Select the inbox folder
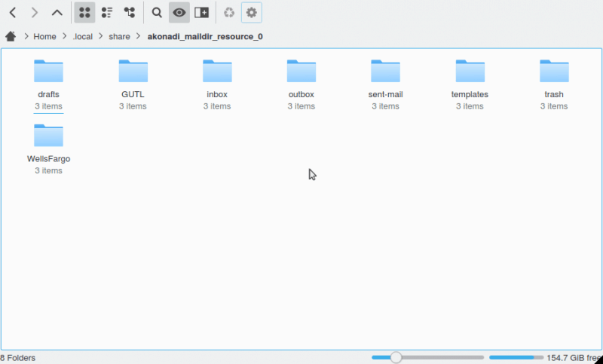The height and width of the screenshot is (364, 603). (217, 72)
